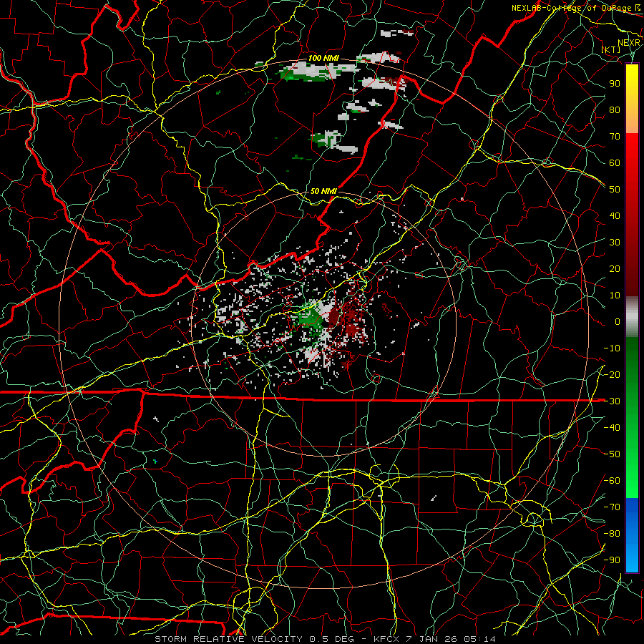Click the 10 value on the velocity legend

pyautogui.click(x=615, y=296)
